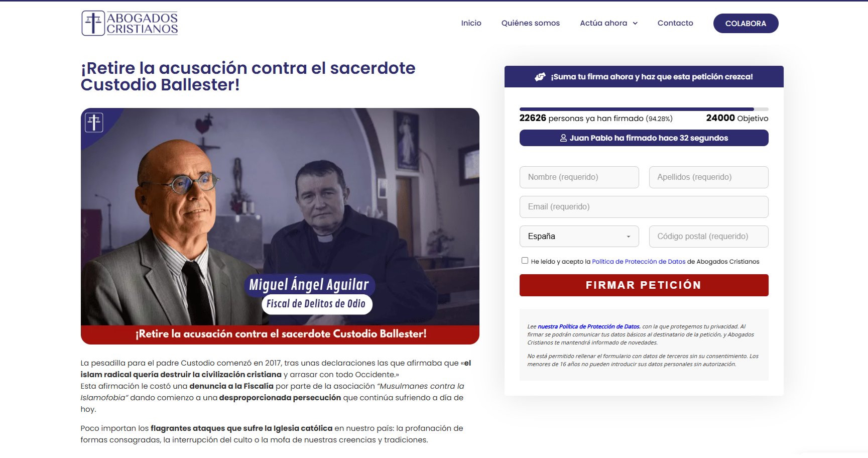
Task: Click the chevron next to Actúa ahora
Action: point(635,23)
